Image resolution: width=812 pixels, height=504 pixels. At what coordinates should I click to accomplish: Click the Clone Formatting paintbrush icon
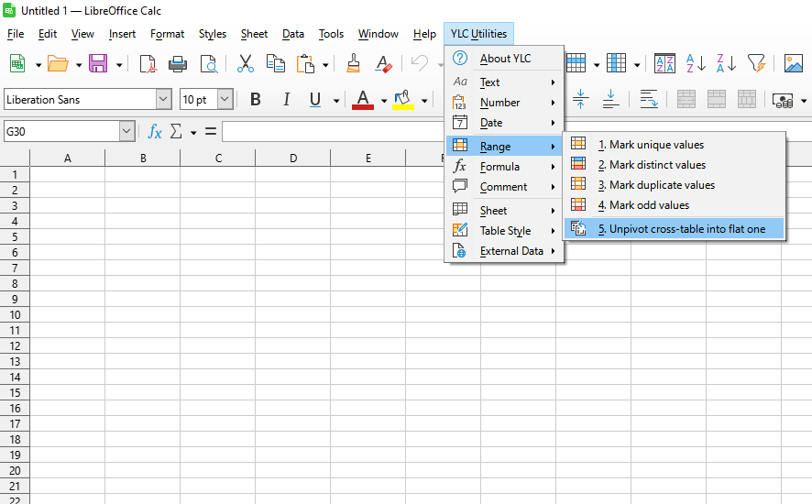pos(354,63)
